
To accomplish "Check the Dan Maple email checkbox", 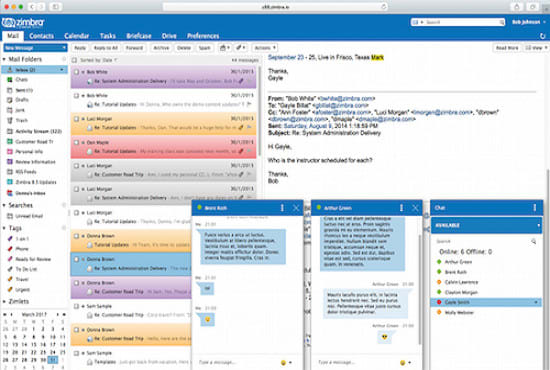I will pyautogui.click(x=76, y=142).
